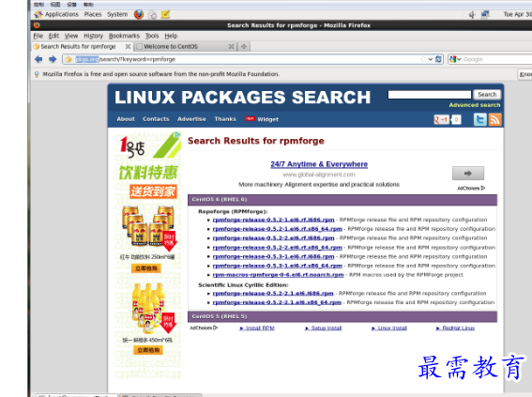Click the site identity icon in address bar
Viewport: 532px width, 397px height.
pos(68,59)
